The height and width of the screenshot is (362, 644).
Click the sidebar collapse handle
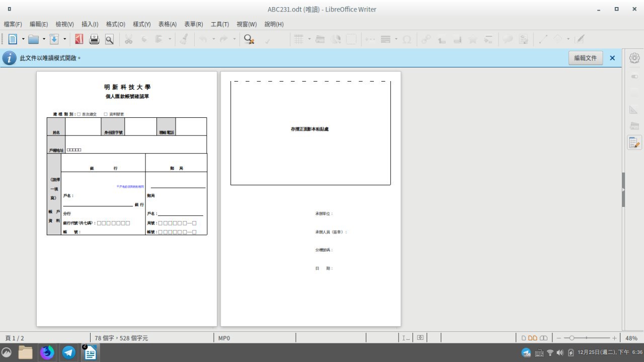[x=623, y=190]
